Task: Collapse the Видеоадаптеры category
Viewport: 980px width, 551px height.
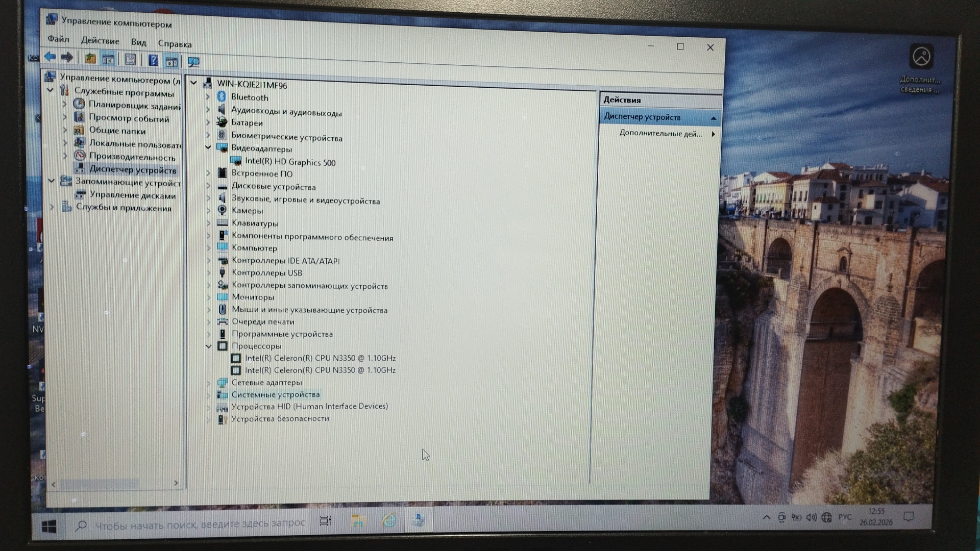Action: pos(208,147)
